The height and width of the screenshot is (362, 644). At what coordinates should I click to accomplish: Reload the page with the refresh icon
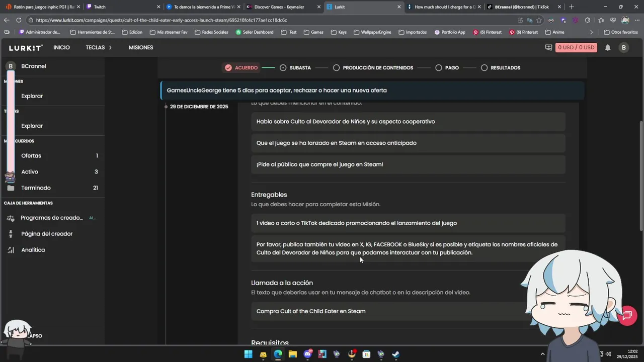point(19,20)
